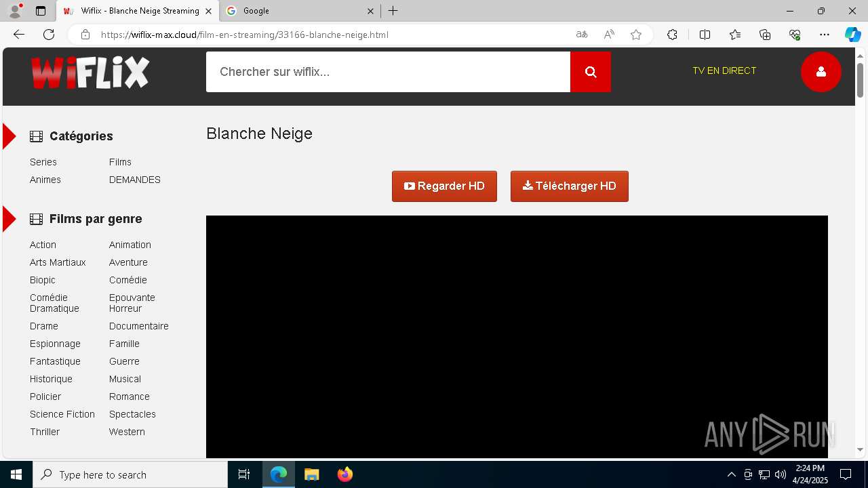The height and width of the screenshot is (488, 868).
Task: Open Task View on taskbar
Action: [244, 474]
